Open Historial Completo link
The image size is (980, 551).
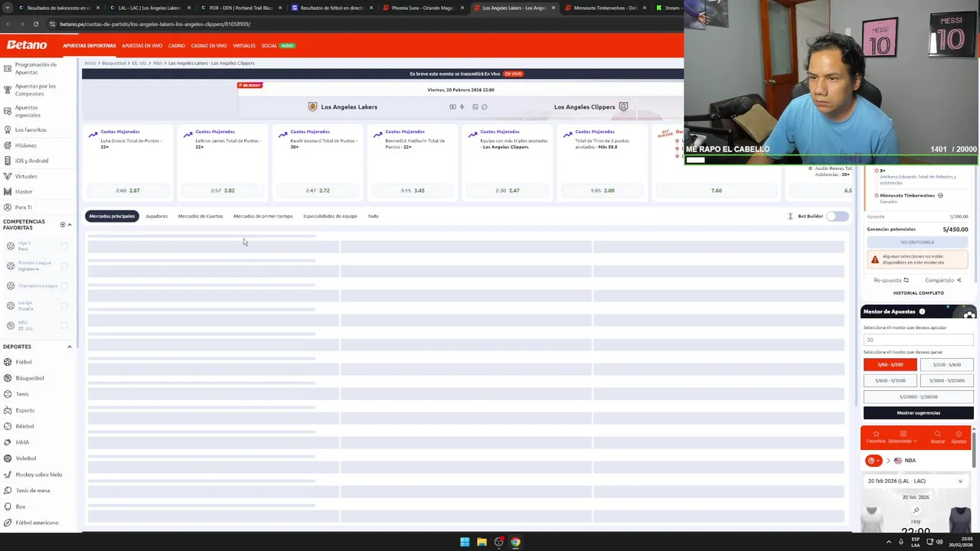pyautogui.click(x=918, y=293)
